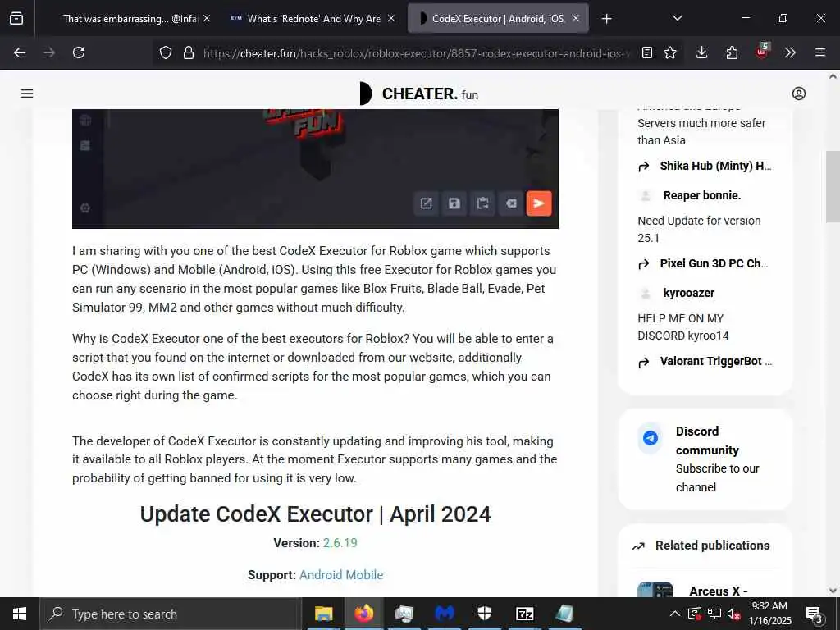Click the clipboard paste icon in executor image
The height and width of the screenshot is (630, 840).
click(482, 203)
